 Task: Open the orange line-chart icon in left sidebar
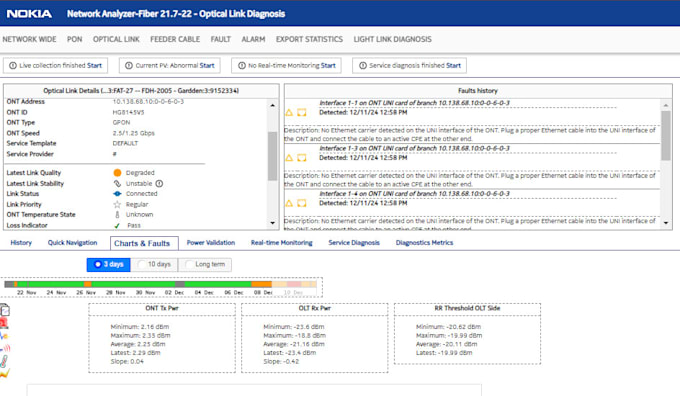[4, 373]
